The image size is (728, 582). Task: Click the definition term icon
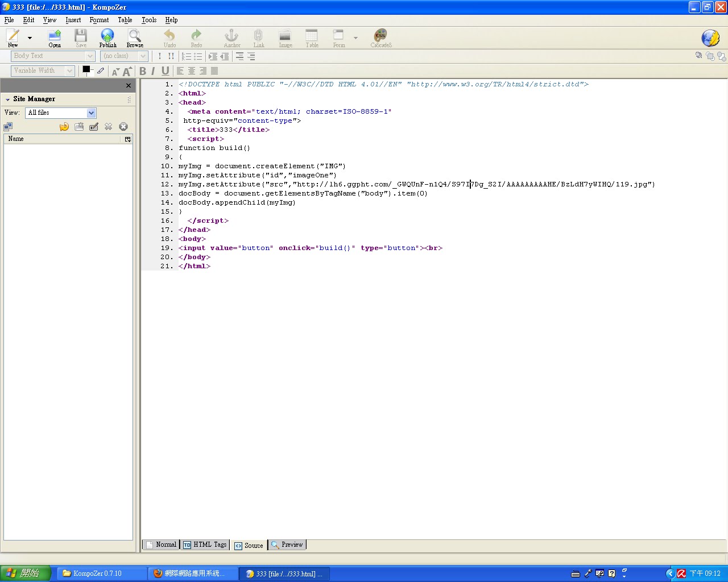[x=240, y=56]
